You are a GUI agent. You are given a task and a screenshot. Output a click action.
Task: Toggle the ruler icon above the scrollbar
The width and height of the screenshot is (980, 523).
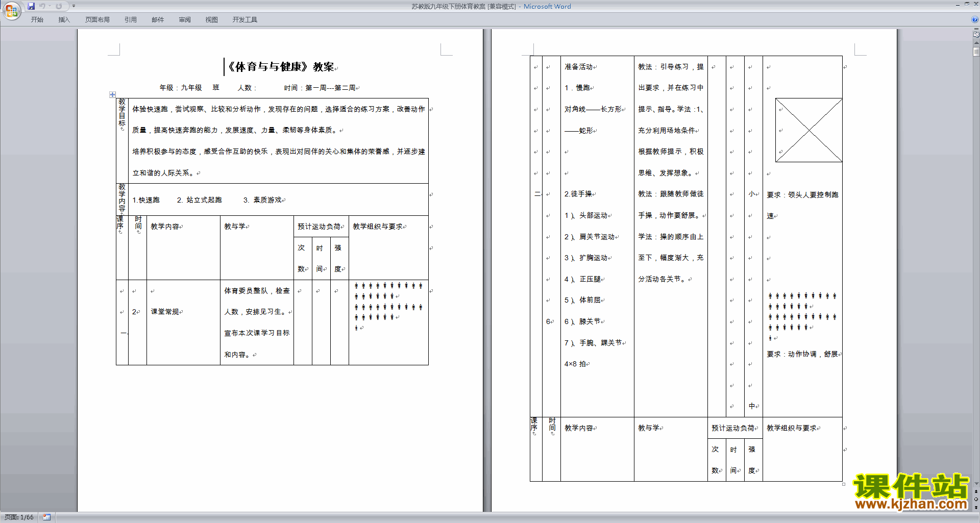(x=976, y=34)
